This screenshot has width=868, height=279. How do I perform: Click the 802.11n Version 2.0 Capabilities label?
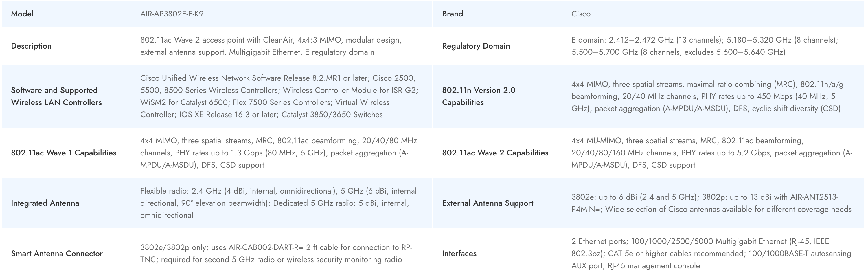[x=479, y=96]
